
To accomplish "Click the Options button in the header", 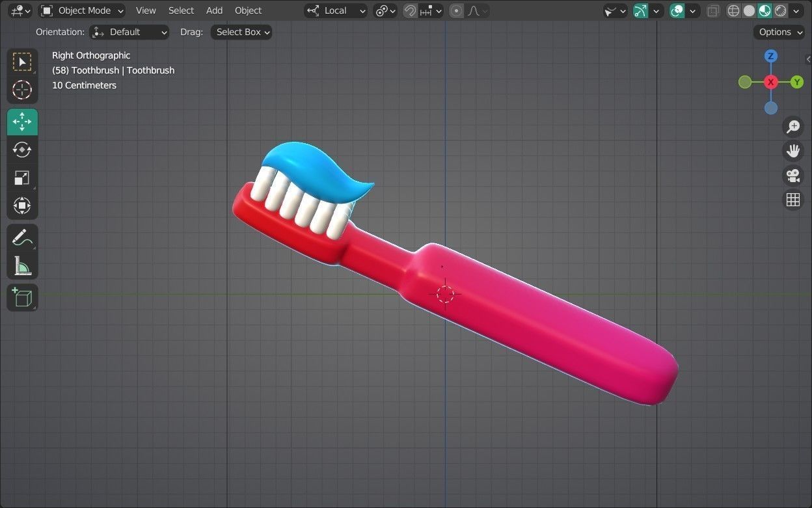I will click(x=778, y=32).
